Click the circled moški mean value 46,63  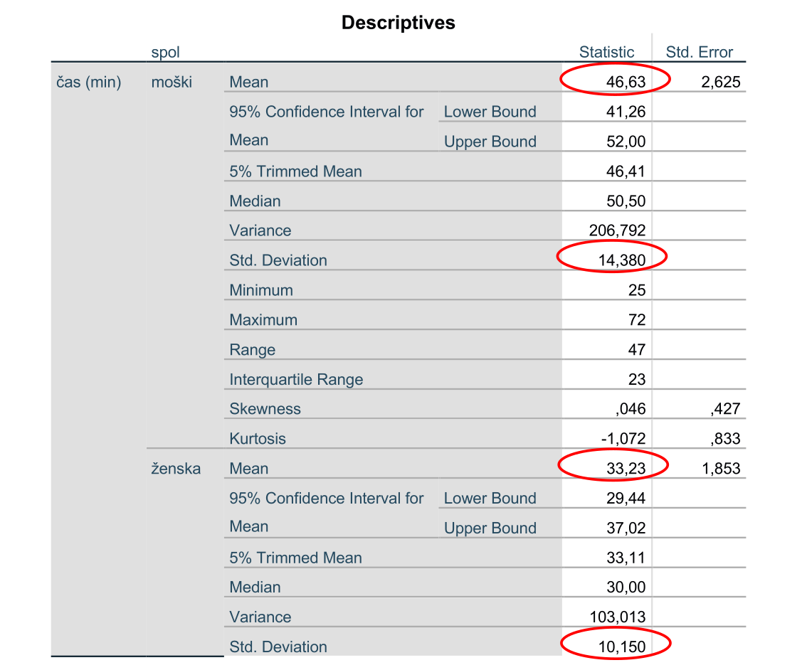click(626, 82)
